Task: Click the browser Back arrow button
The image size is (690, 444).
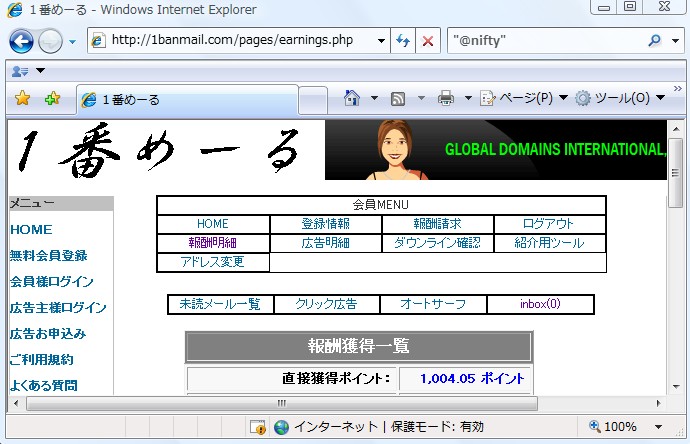Action: pyautogui.click(x=21, y=41)
